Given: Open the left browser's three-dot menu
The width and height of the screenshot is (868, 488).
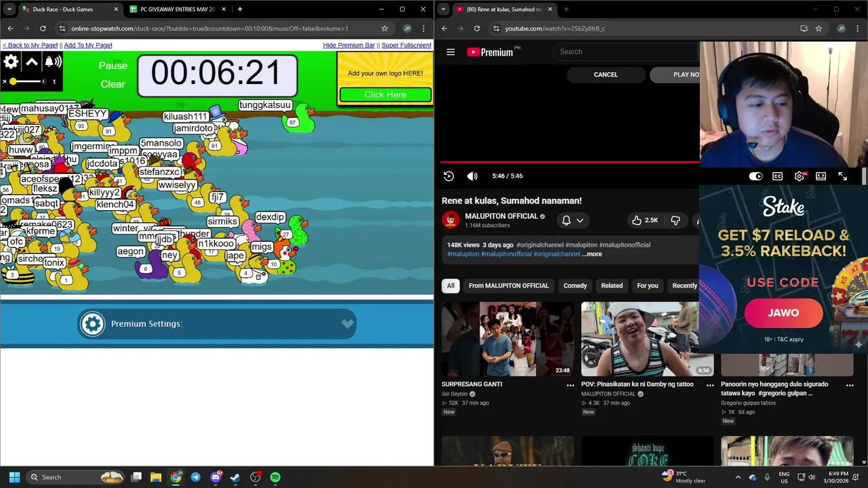Looking at the screenshot, I should pyautogui.click(x=424, y=28).
